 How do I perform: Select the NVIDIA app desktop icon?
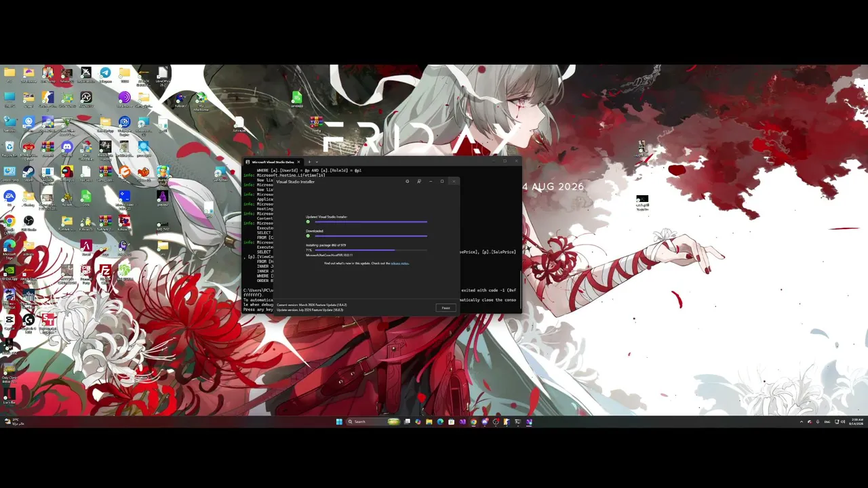pyautogui.click(x=9, y=272)
